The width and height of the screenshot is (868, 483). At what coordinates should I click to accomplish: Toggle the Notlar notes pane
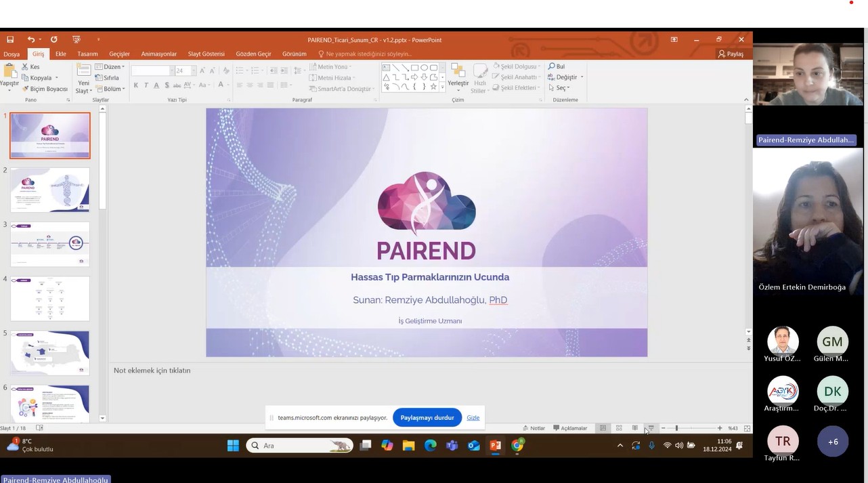[x=534, y=428]
